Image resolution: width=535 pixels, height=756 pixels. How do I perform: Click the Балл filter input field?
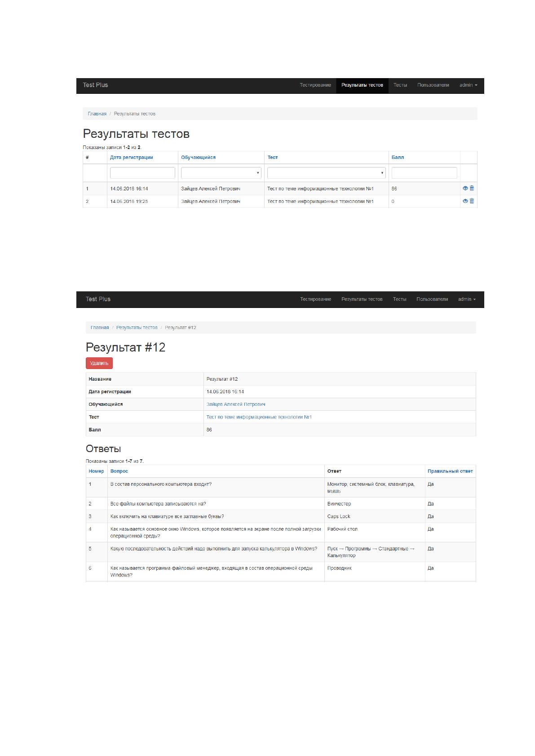424,173
